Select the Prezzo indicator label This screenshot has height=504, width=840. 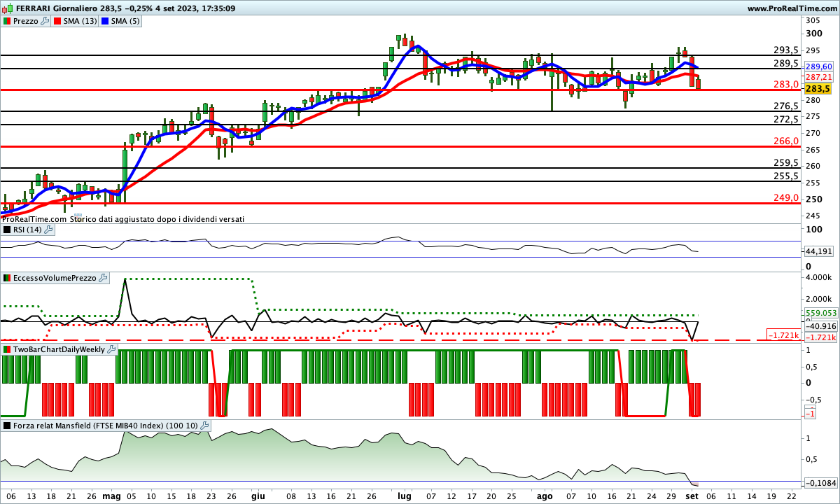tap(26, 21)
